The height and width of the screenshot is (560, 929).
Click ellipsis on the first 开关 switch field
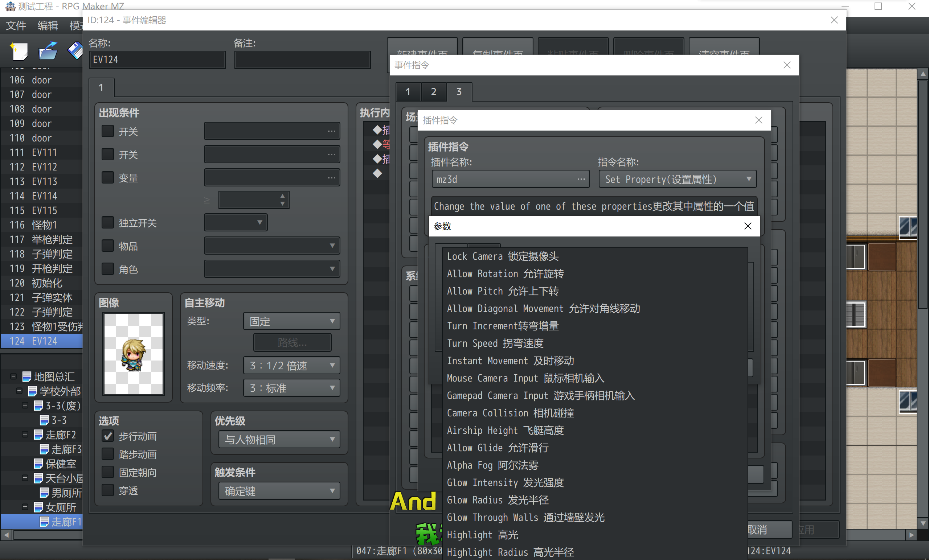pos(331,131)
